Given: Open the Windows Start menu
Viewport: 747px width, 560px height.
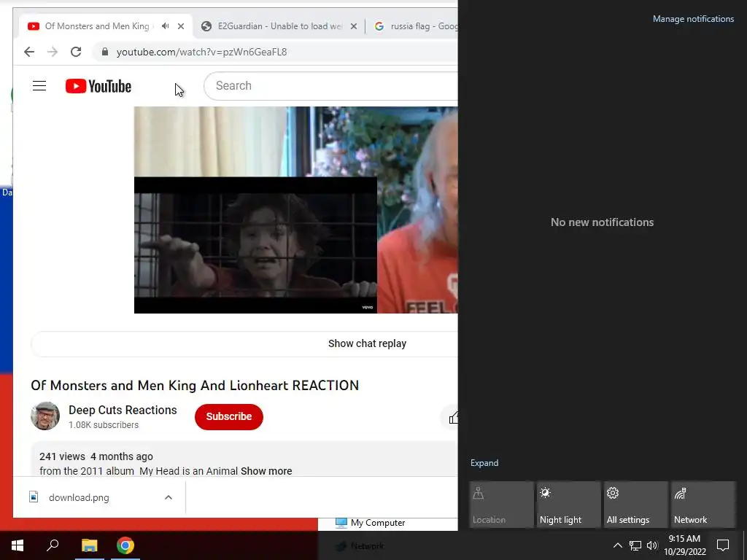Looking at the screenshot, I should (x=18, y=545).
